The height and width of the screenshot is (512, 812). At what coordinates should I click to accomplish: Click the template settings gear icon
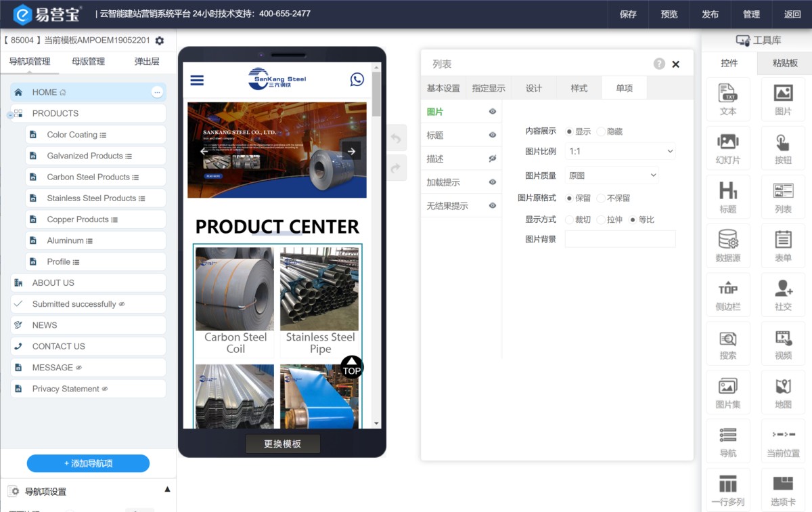click(160, 41)
